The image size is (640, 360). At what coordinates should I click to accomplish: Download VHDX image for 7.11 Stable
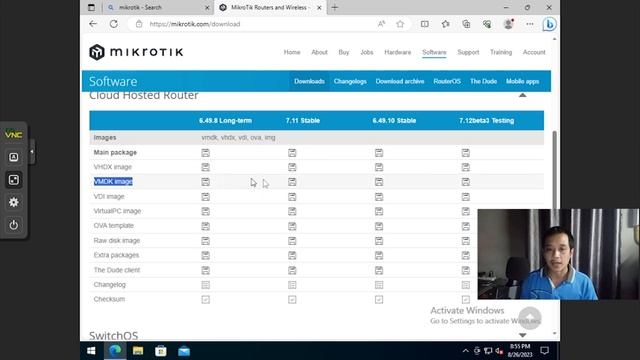click(292, 167)
